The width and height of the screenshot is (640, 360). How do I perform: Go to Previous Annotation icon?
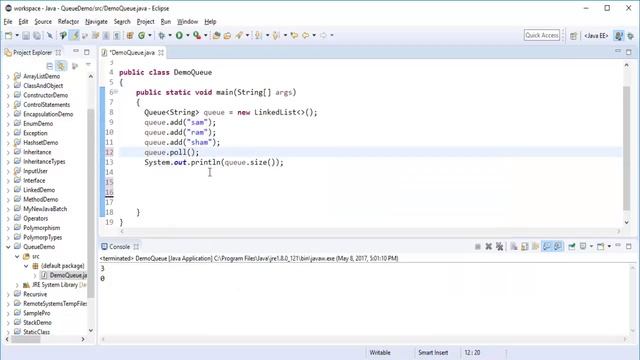point(276,36)
